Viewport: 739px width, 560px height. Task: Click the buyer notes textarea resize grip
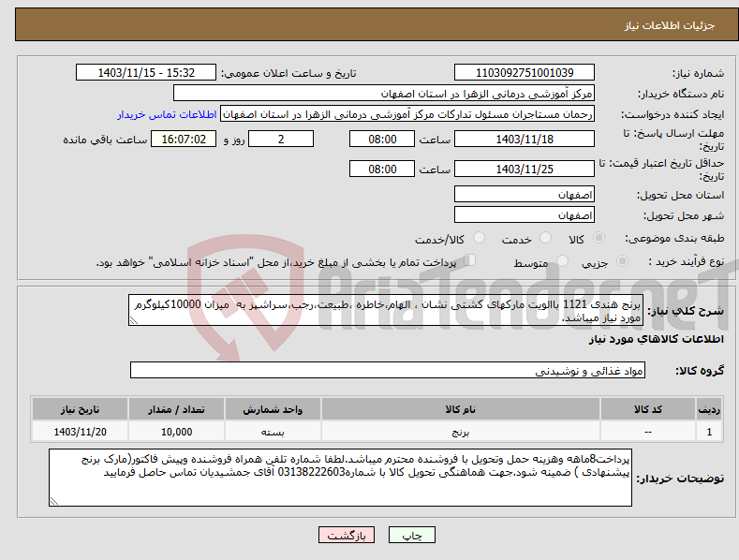point(53,502)
